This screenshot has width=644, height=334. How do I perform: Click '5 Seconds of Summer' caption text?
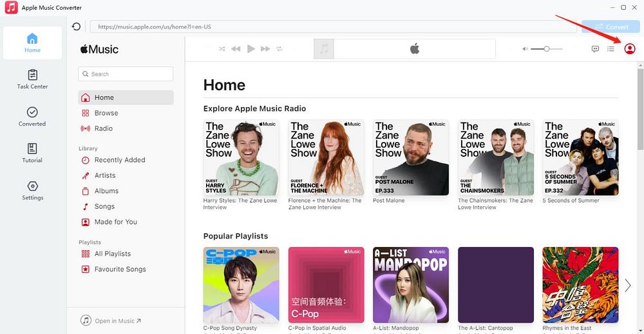tap(571, 201)
